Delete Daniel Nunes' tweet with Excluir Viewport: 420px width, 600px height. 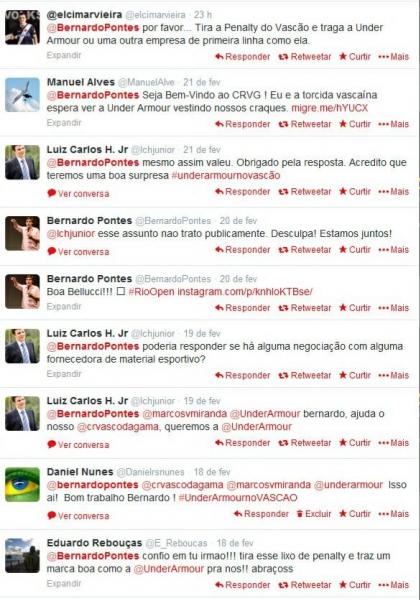[314, 514]
